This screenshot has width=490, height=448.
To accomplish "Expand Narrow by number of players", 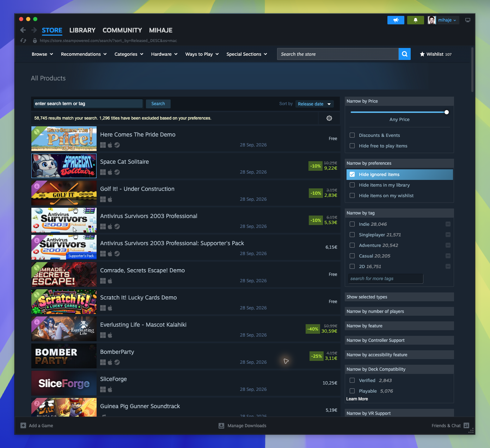I will [399, 311].
